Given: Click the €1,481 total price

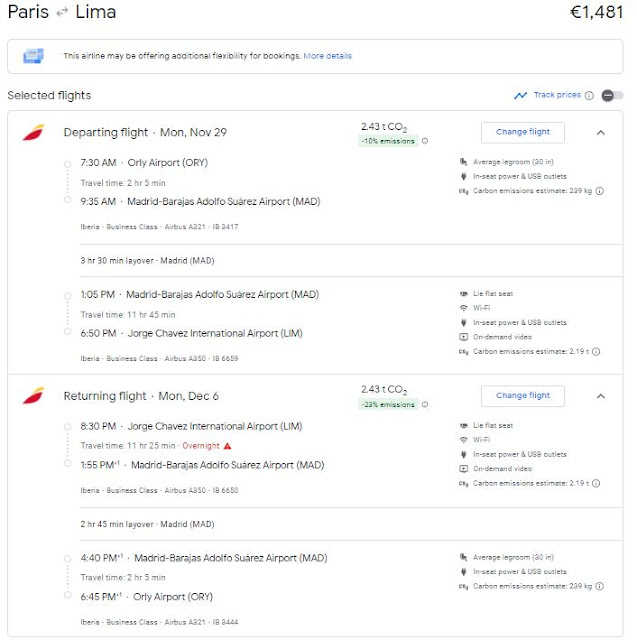Looking at the screenshot, I should (x=598, y=12).
